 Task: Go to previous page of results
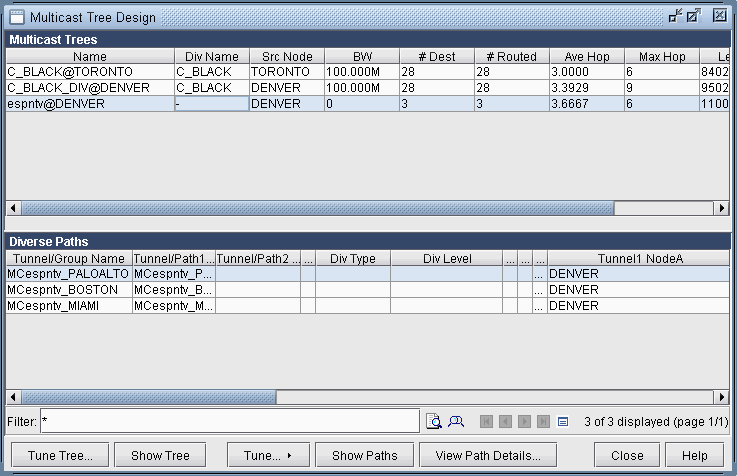click(x=506, y=422)
